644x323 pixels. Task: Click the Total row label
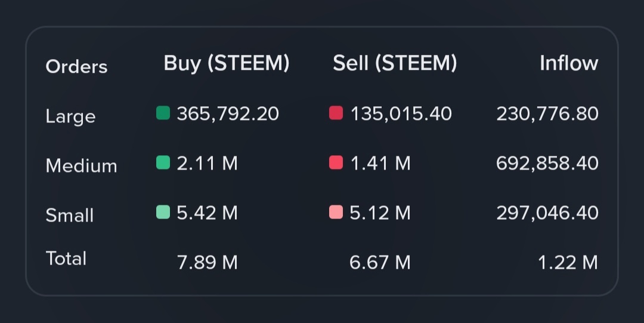[66, 259]
